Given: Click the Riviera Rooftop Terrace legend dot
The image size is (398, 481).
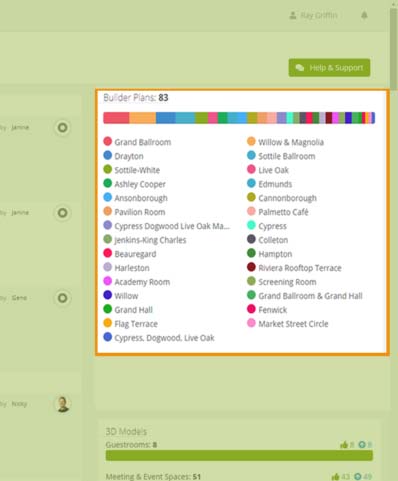Looking at the screenshot, I should (251, 267).
